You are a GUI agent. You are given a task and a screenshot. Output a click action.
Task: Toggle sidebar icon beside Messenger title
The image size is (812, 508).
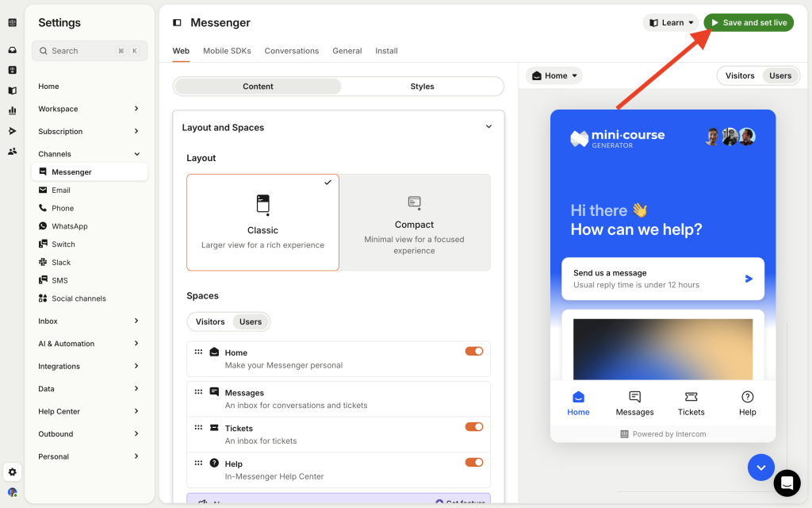coord(177,22)
